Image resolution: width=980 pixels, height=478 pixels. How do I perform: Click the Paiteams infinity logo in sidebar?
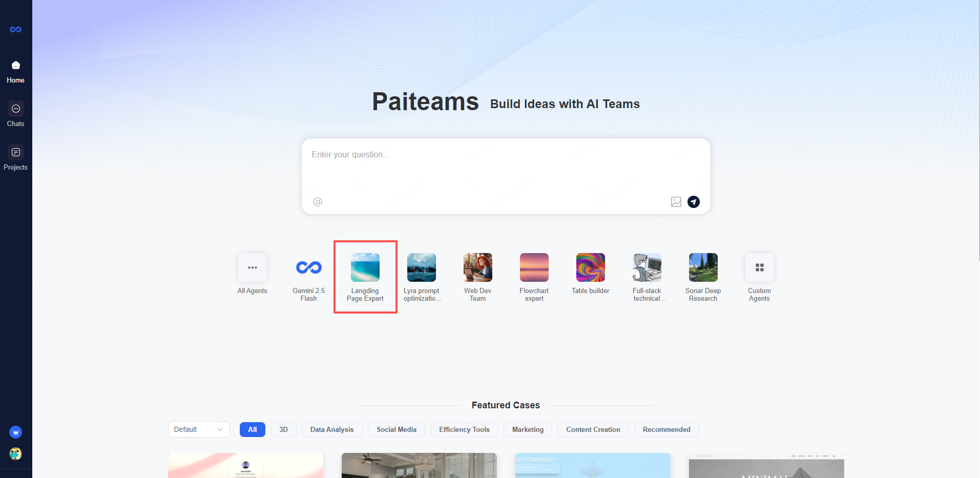pos(16,30)
